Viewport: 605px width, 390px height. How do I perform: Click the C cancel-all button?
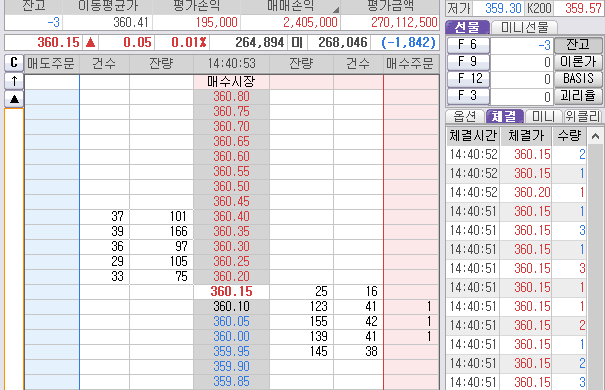(14, 63)
